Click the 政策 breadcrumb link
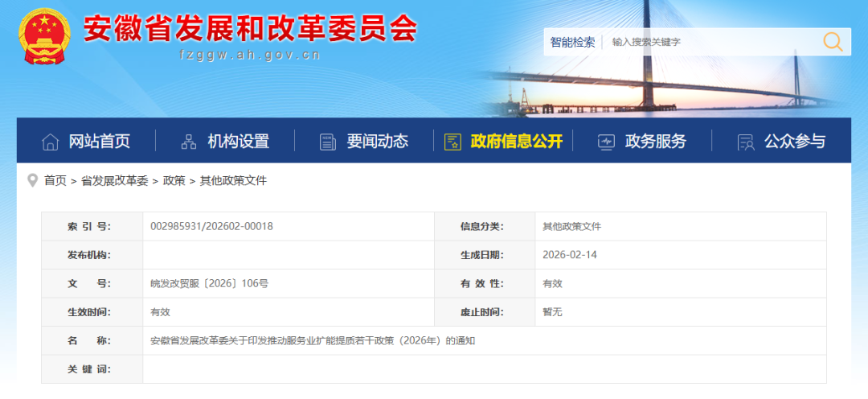The width and height of the screenshot is (868, 399). pyautogui.click(x=174, y=181)
